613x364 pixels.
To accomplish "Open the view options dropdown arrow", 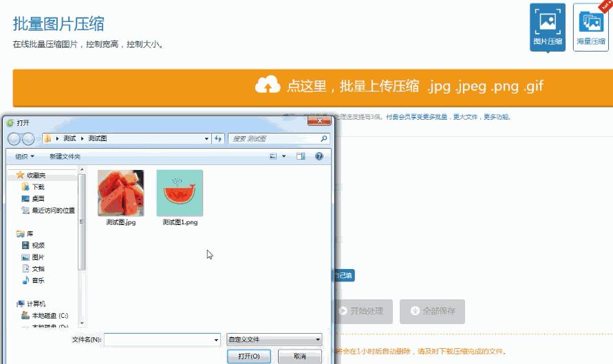I will (284, 156).
